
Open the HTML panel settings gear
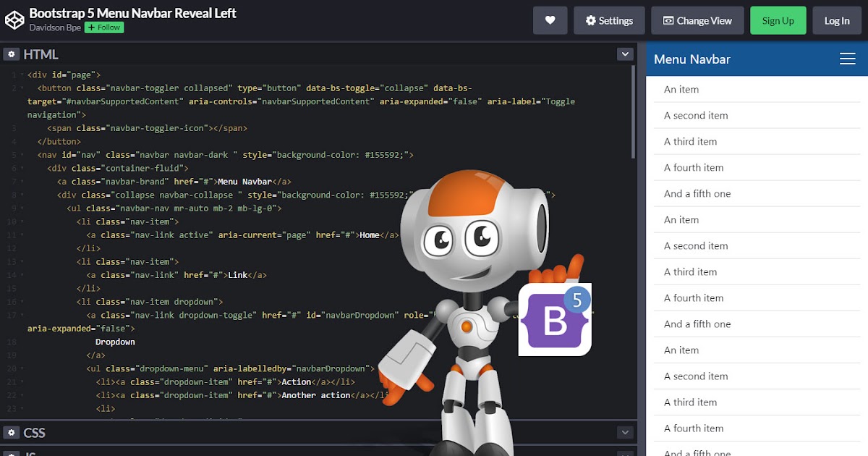tap(11, 54)
